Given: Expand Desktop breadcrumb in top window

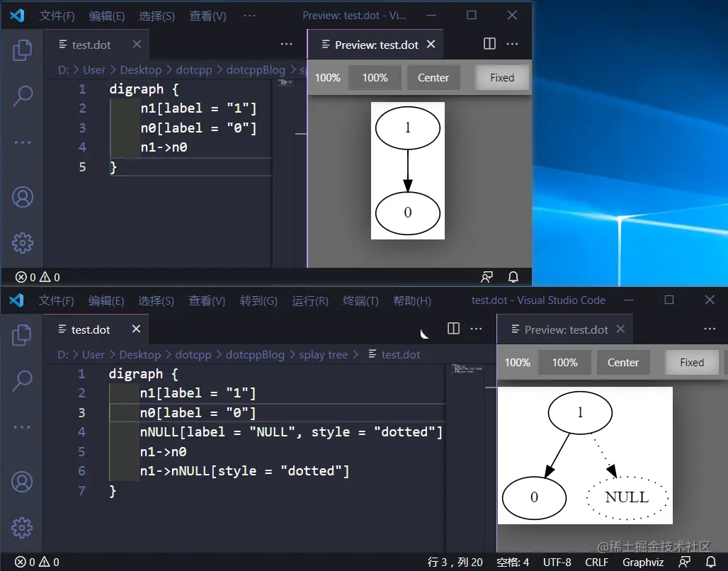Looking at the screenshot, I should point(141,70).
